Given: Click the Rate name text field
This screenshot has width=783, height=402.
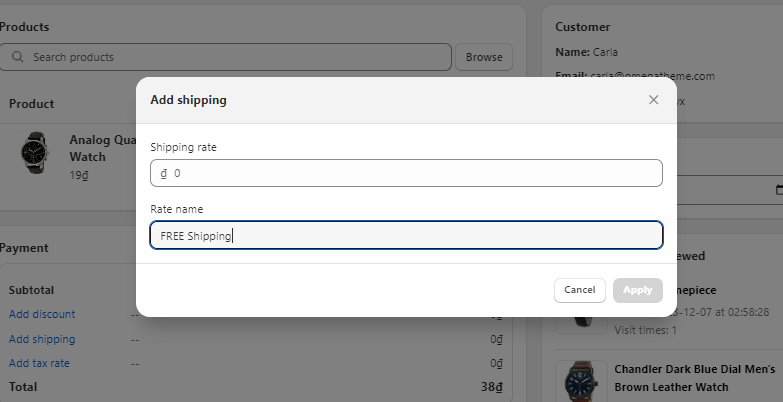Looking at the screenshot, I should 406,235.
